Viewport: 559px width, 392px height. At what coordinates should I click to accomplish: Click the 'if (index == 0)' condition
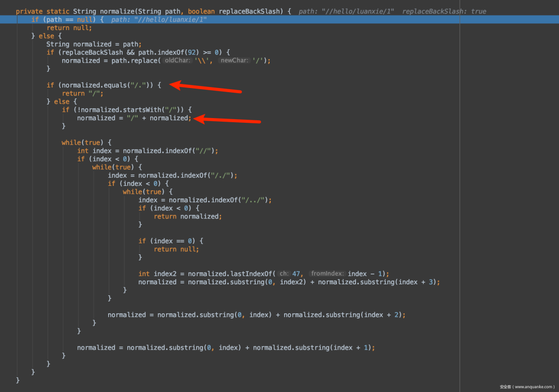point(171,241)
